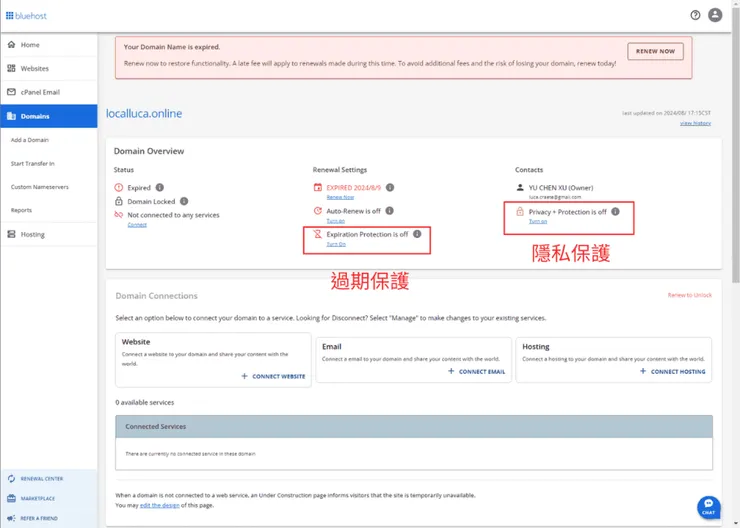Click CONNECT WEBSITE
The width and height of the screenshot is (740, 528).
tap(273, 376)
